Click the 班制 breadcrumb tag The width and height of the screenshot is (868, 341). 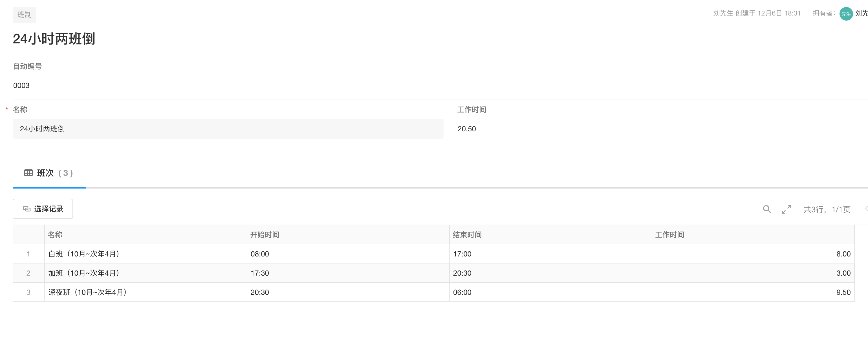pos(24,15)
